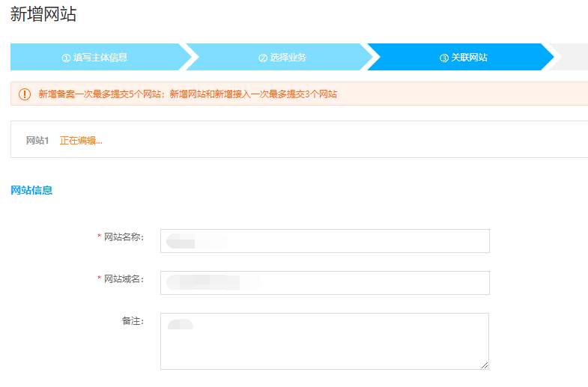Click the 备注 textarea resize handle
The height and width of the screenshot is (387, 588).
coord(485,365)
